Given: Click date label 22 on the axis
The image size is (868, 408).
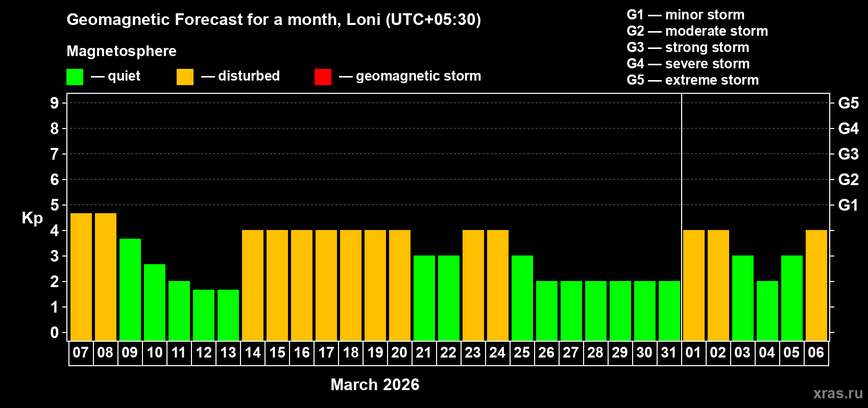Looking at the screenshot, I should [448, 352].
